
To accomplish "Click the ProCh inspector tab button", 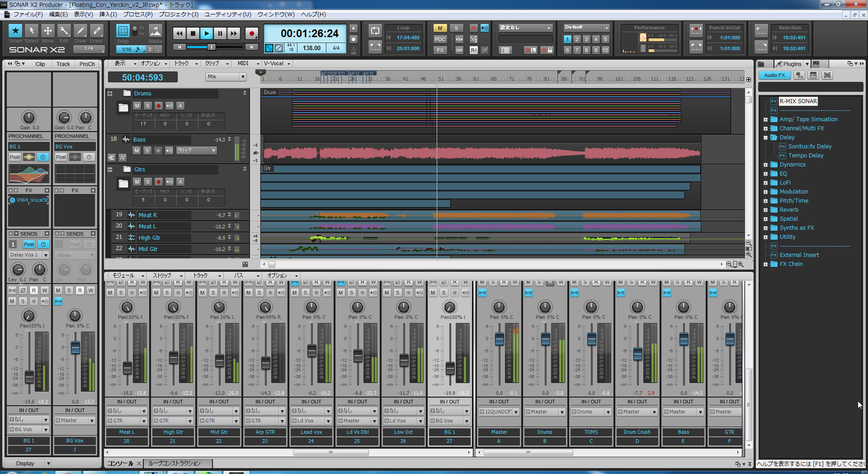I will pos(87,64).
